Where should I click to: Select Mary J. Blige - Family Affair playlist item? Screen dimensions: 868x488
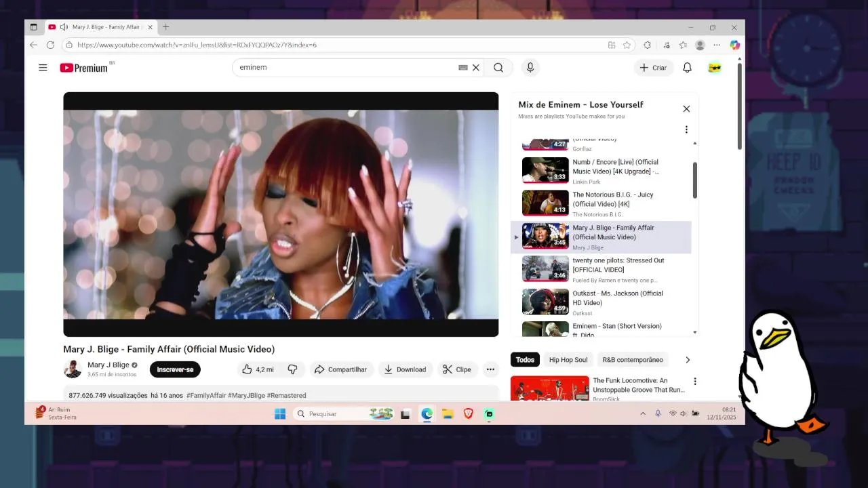click(x=601, y=237)
